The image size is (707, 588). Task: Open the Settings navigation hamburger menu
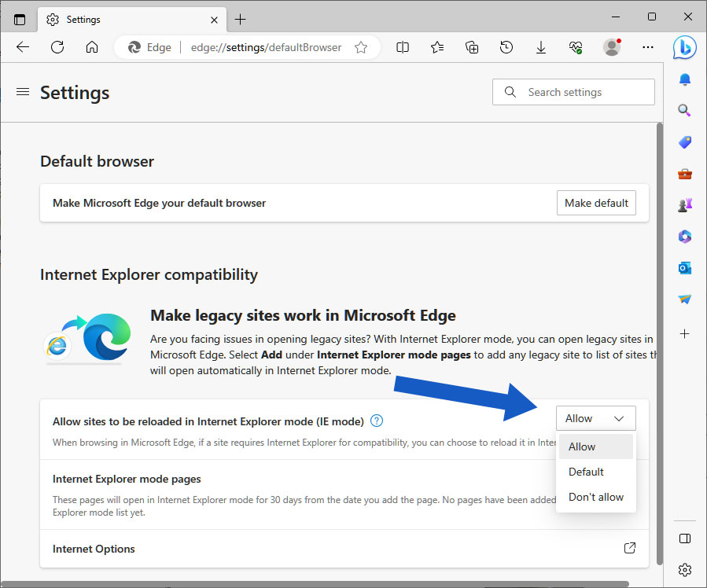coord(23,92)
